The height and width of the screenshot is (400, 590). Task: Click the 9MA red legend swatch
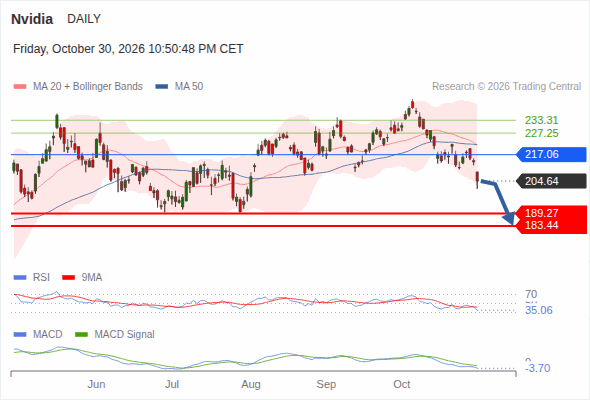68,278
